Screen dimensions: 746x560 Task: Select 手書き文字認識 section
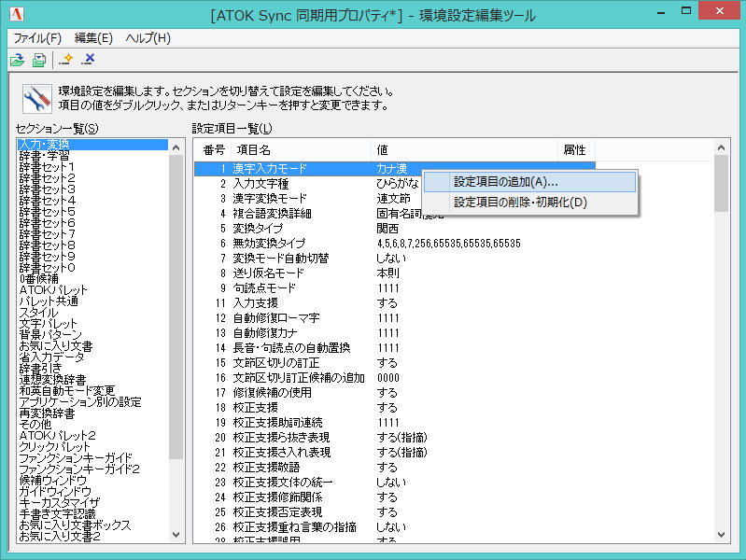(x=92, y=514)
